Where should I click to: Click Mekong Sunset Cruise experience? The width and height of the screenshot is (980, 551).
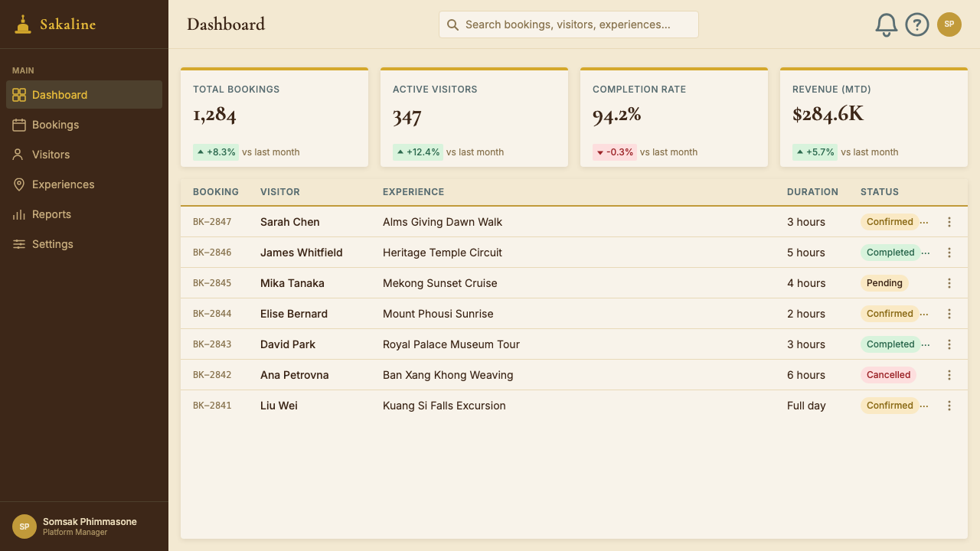click(440, 283)
